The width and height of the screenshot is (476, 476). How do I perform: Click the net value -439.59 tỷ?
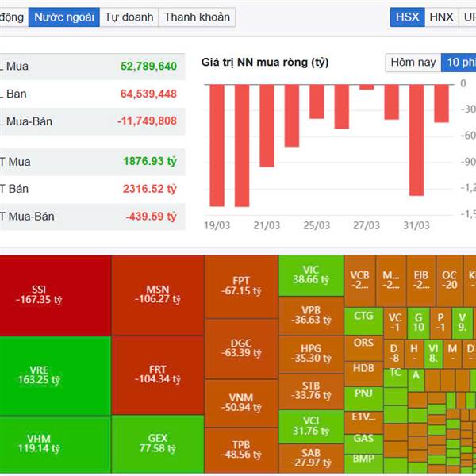click(x=151, y=217)
